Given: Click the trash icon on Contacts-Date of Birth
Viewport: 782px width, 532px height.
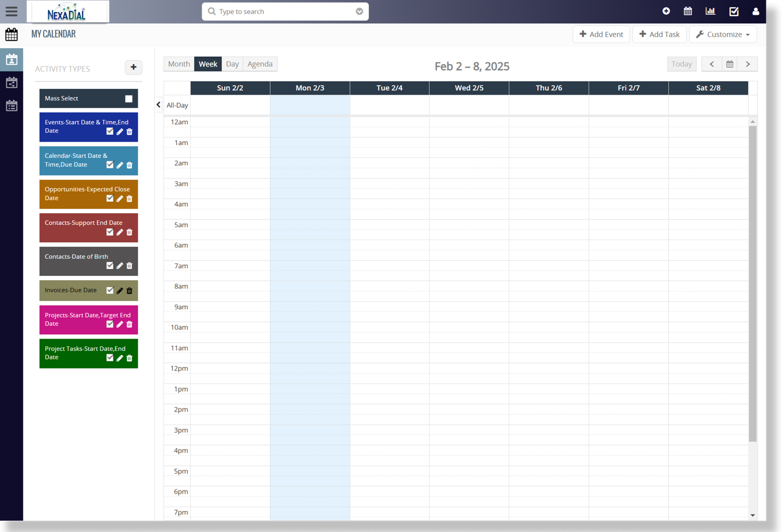Looking at the screenshot, I should (x=129, y=266).
